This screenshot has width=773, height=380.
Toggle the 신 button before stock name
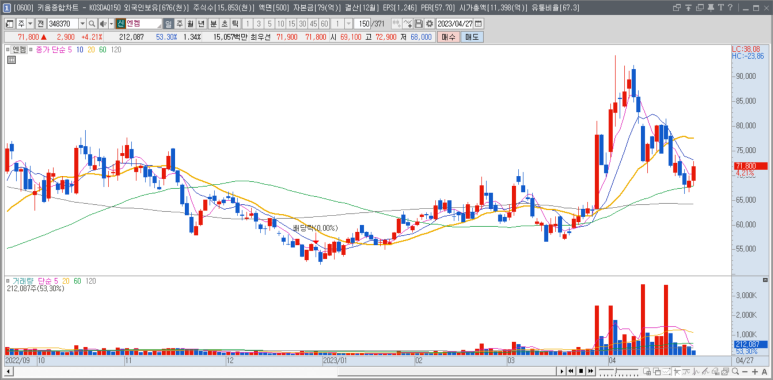tap(120, 24)
